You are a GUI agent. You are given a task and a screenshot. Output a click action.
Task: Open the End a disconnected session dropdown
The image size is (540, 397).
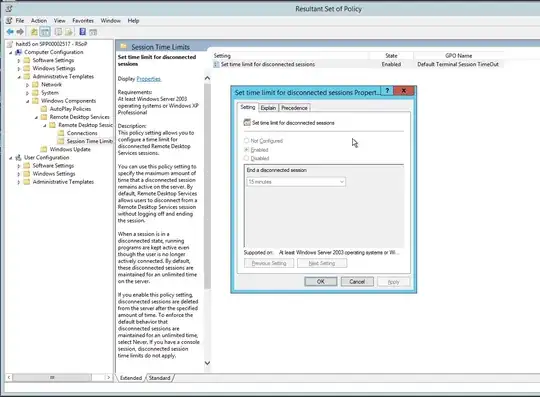click(296, 181)
